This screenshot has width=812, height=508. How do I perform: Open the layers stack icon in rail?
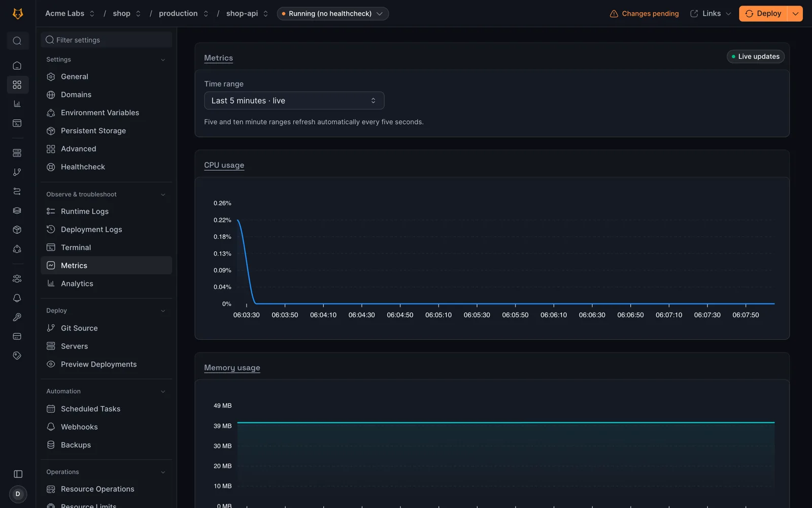pyautogui.click(x=17, y=211)
